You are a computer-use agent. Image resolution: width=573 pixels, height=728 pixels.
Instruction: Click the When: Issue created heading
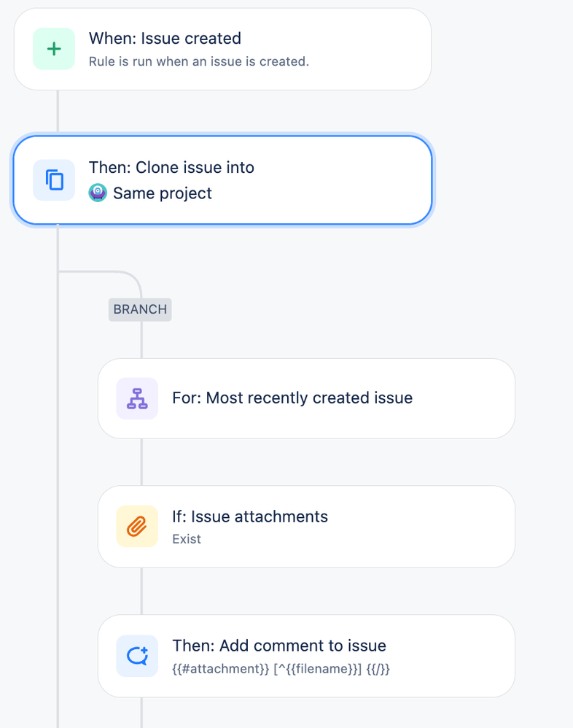click(165, 38)
